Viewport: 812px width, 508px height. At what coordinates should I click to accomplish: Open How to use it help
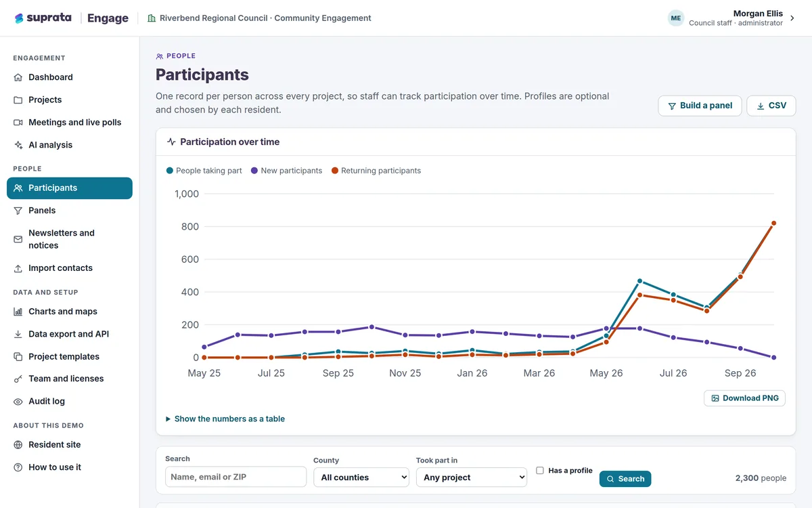coord(70,467)
